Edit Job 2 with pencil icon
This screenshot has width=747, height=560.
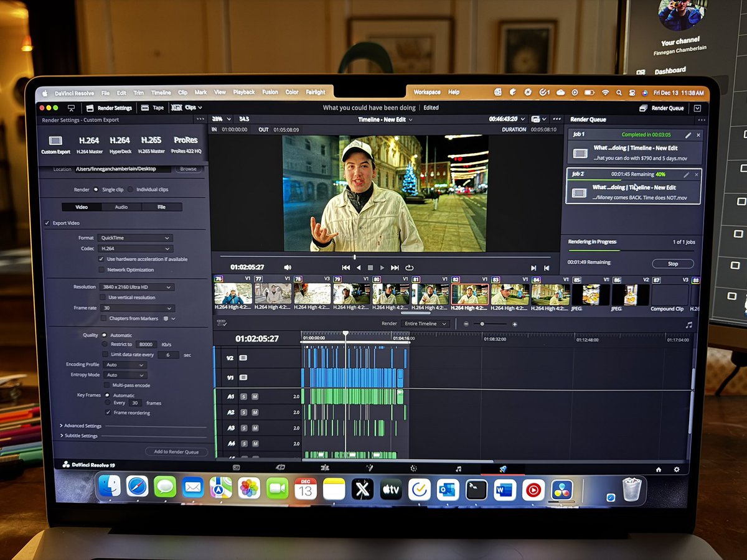(686, 175)
